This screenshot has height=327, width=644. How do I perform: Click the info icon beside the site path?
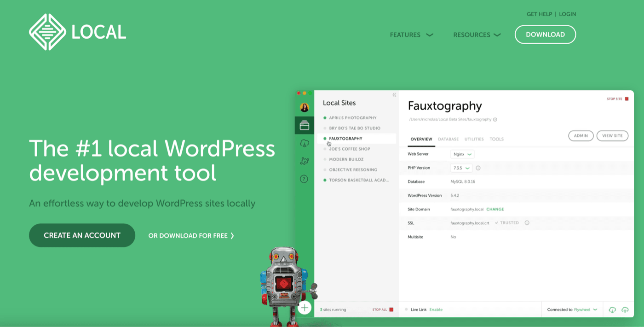coord(495,119)
